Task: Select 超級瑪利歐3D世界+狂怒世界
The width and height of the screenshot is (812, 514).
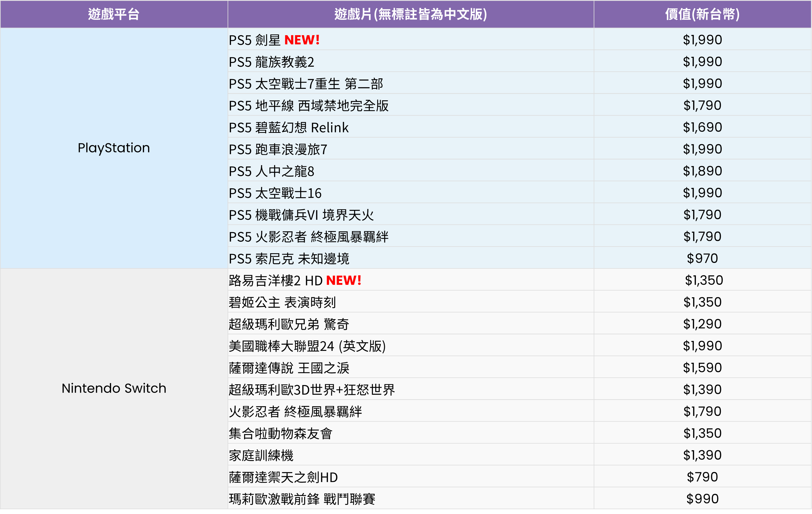Action: pyautogui.click(x=312, y=390)
